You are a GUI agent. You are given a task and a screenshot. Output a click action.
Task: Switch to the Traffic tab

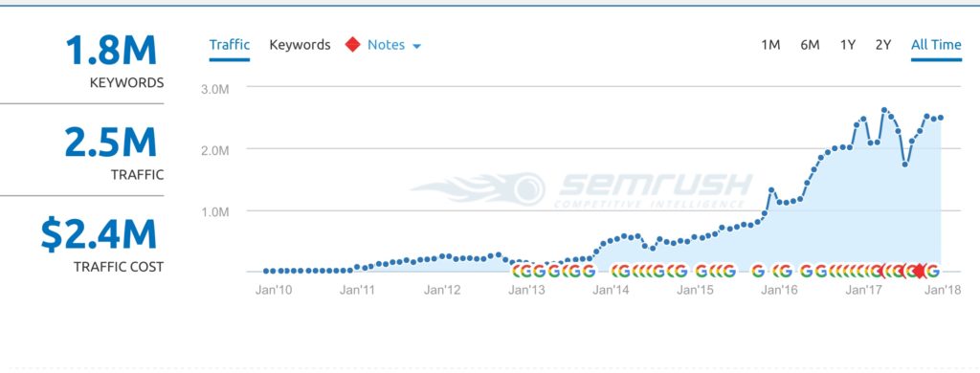[x=230, y=45]
